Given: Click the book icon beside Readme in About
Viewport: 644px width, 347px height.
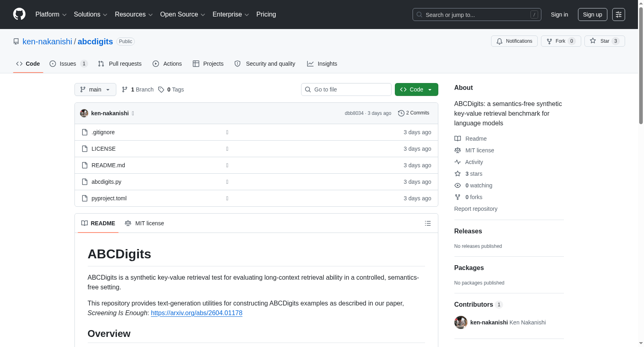Looking at the screenshot, I should click(x=458, y=139).
